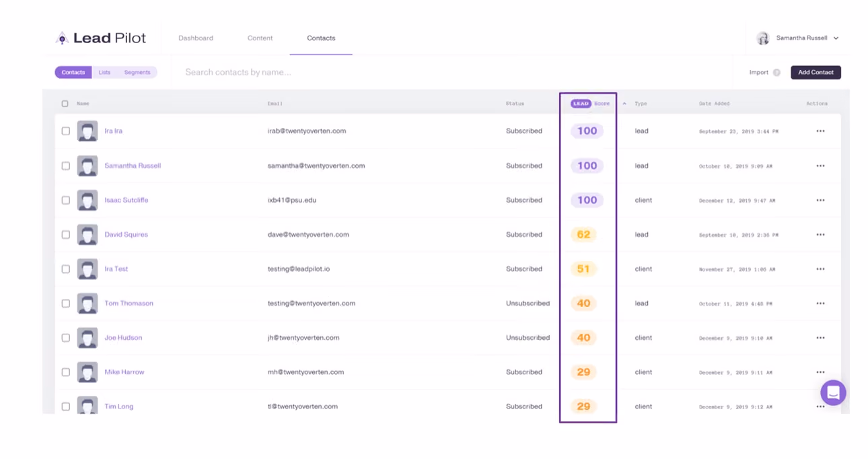The width and height of the screenshot is (868, 459).
Task: Open the Content tab
Action: click(x=260, y=38)
